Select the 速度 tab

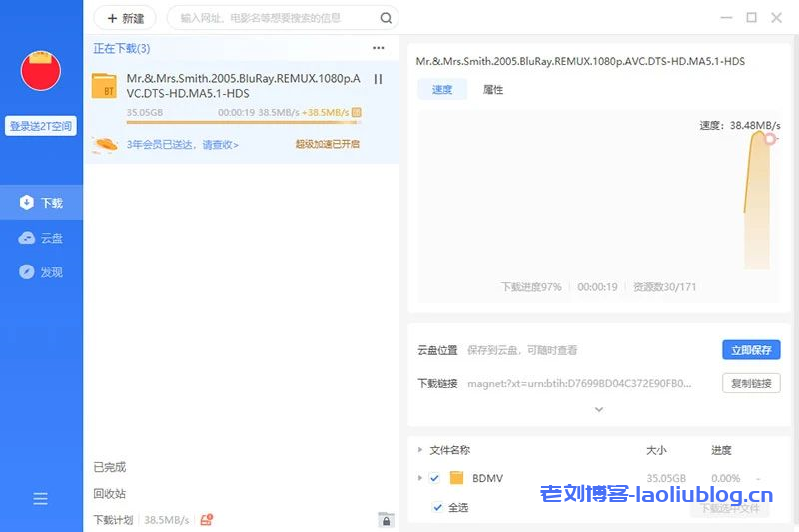(x=442, y=90)
